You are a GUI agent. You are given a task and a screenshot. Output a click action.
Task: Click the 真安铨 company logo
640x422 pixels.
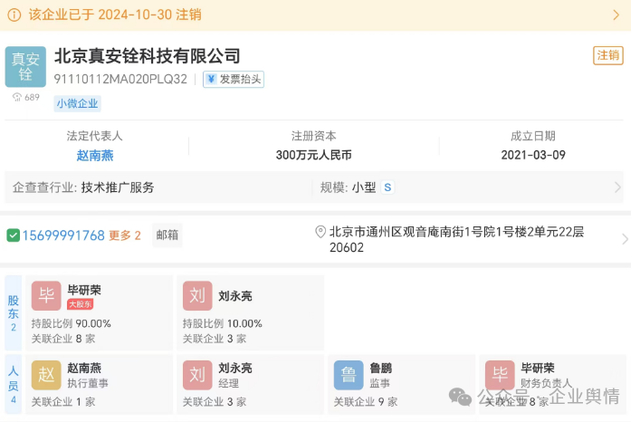(25, 67)
